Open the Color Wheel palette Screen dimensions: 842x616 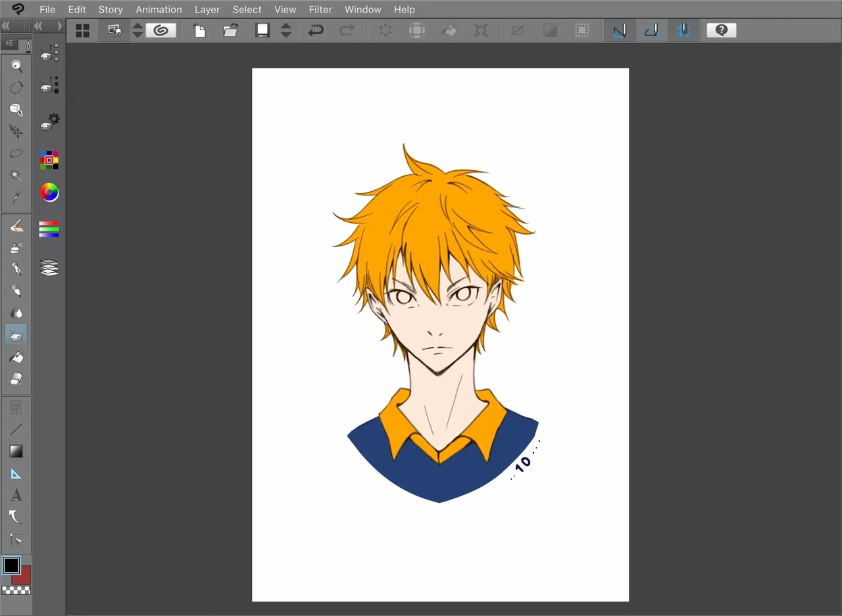coord(49,193)
